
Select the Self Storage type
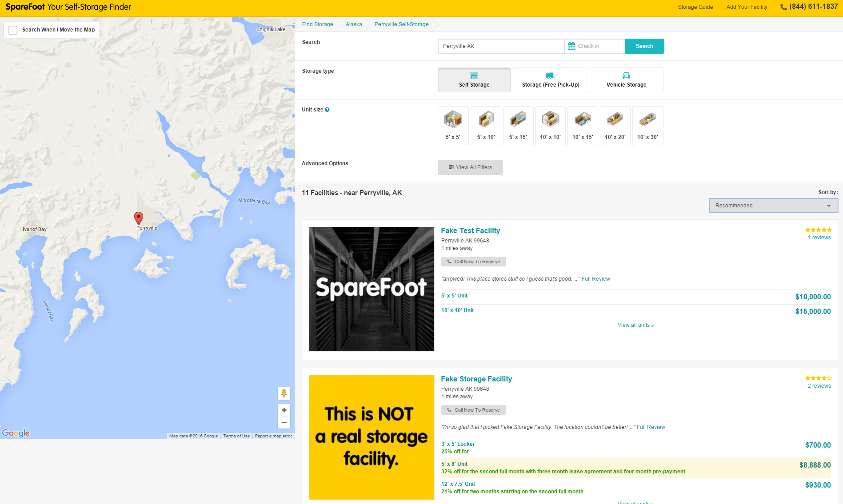(x=474, y=80)
